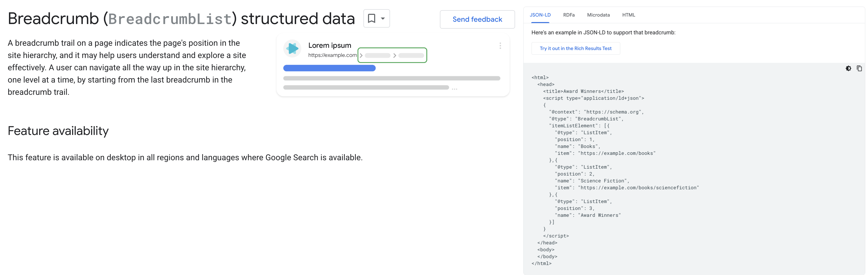Show the HTML tab example
The image size is (868, 275).
click(x=628, y=15)
